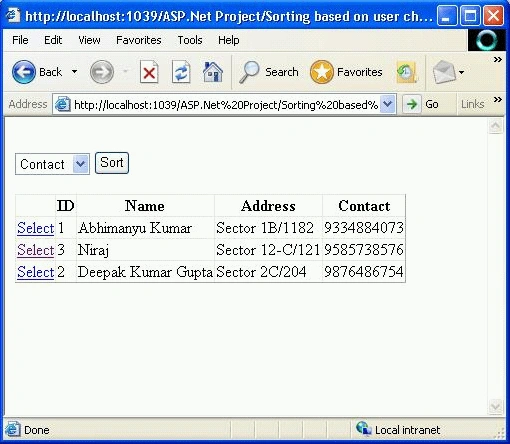Close the browser window

coord(493,15)
